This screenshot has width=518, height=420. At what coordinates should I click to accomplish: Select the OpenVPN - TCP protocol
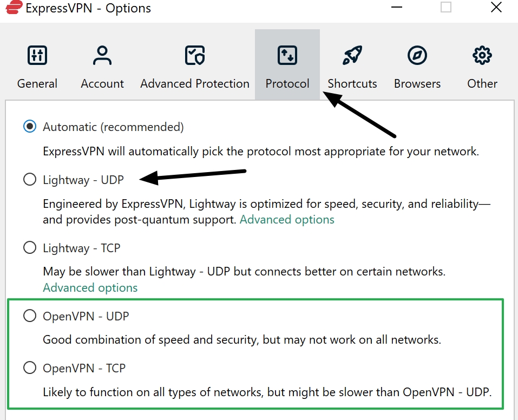(30, 367)
